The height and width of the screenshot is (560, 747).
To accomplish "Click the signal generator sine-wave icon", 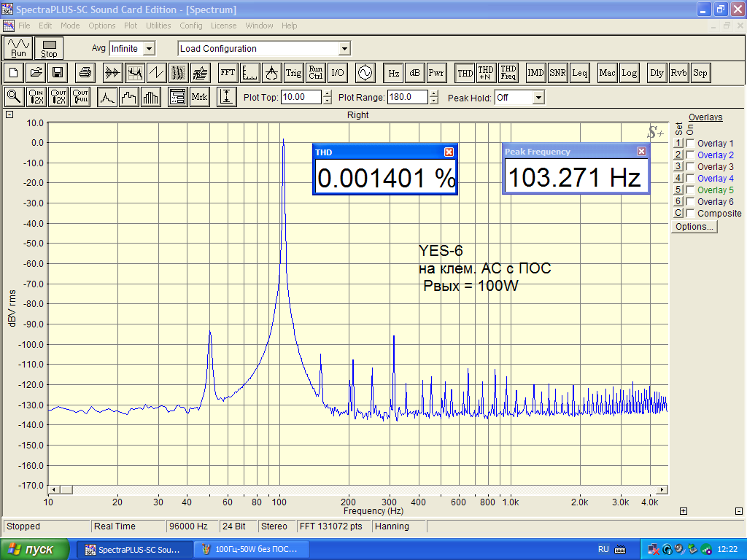I will click(x=364, y=73).
